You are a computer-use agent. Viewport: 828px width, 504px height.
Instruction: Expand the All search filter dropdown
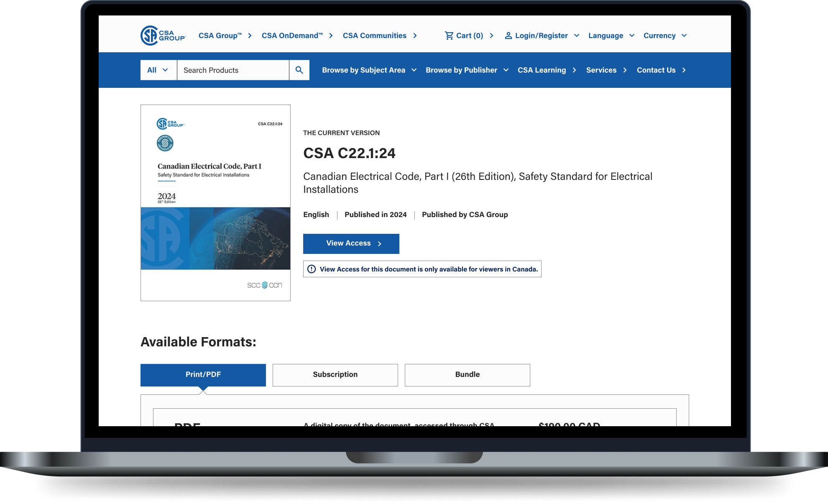pyautogui.click(x=158, y=70)
